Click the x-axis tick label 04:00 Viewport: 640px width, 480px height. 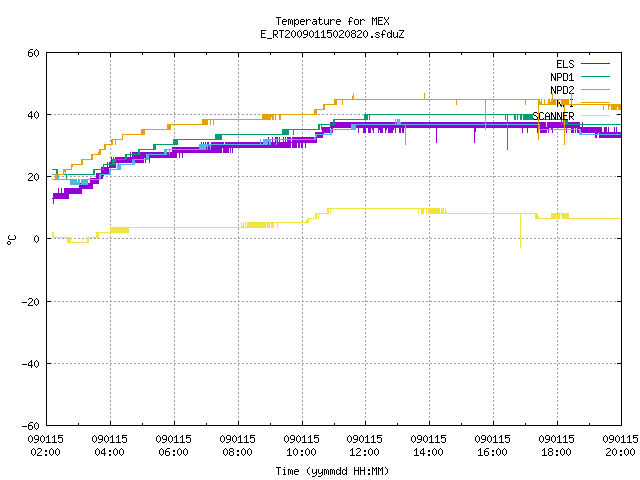pos(109,452)
